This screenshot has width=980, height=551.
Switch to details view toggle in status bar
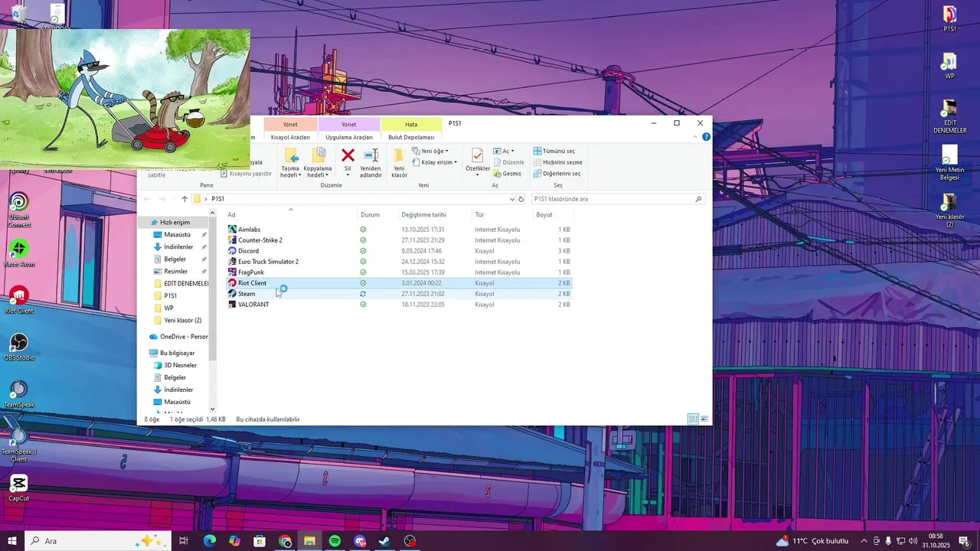tap(693, 419)
